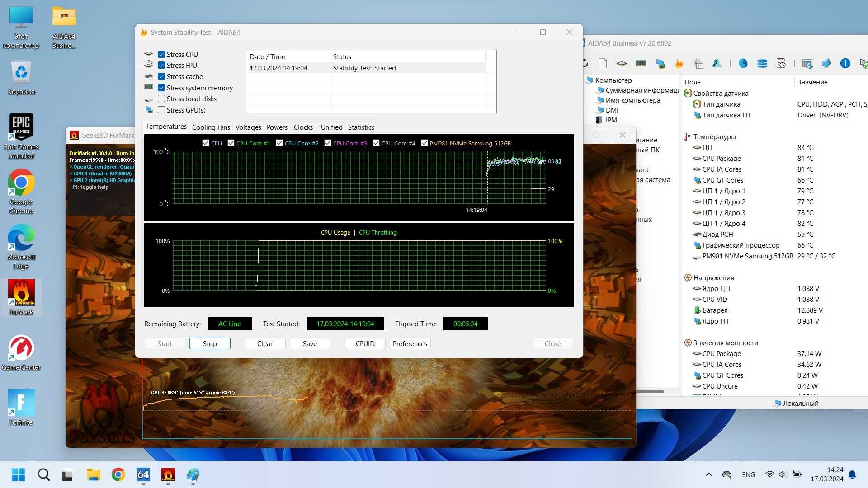868x488 pixels.
Task: Click the Save button
Action: click(x=310, y=343)
